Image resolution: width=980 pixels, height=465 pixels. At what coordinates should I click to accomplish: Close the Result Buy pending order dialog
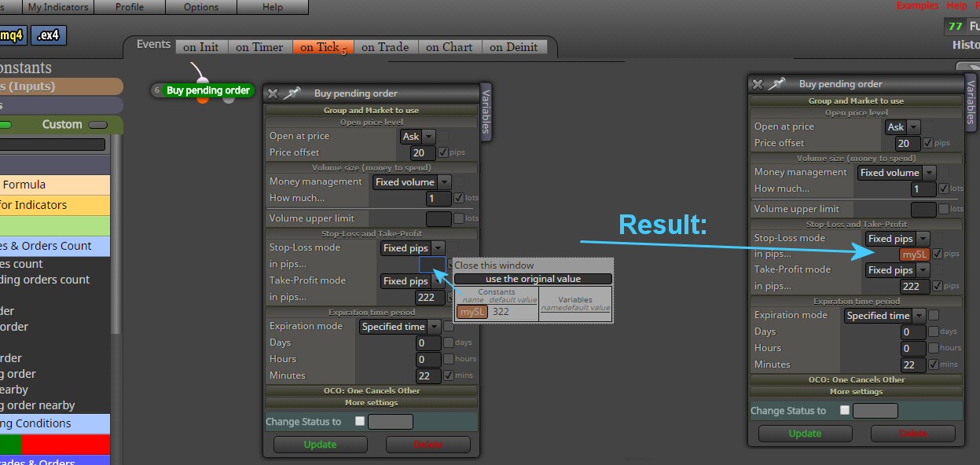758,84
